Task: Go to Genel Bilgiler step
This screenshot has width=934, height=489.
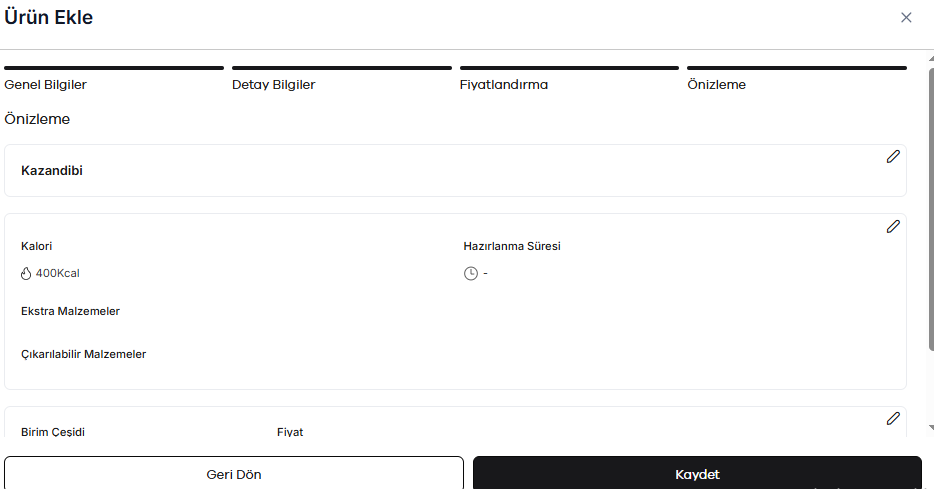Action: 114,79
